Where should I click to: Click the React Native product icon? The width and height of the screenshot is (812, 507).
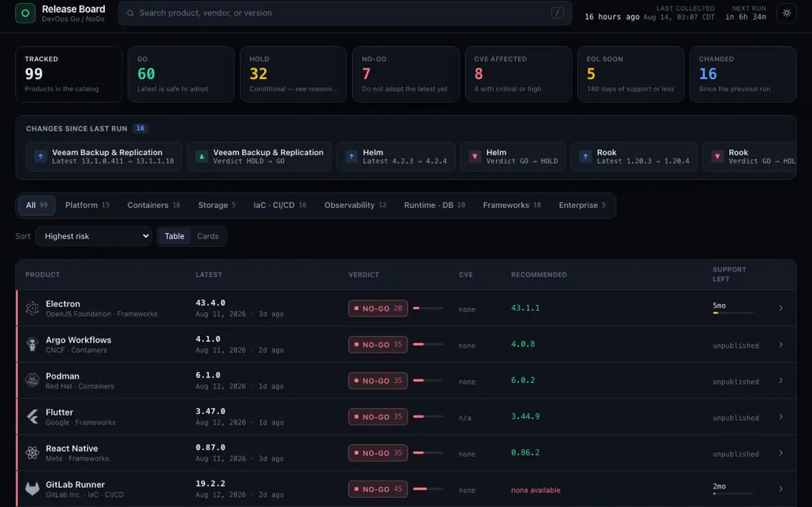(x=32, y=453)
